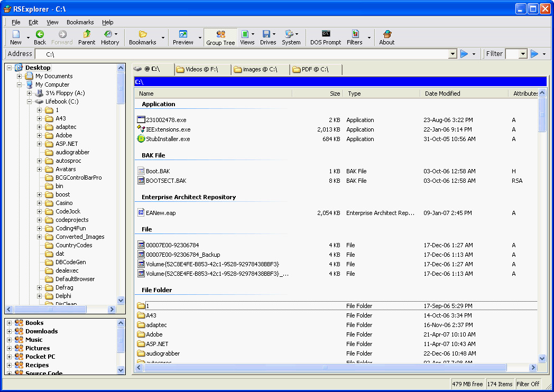Screen dimensions: 554x392
Task: Select the audiograbber folder in file list
Action: (x=163, y=353)
